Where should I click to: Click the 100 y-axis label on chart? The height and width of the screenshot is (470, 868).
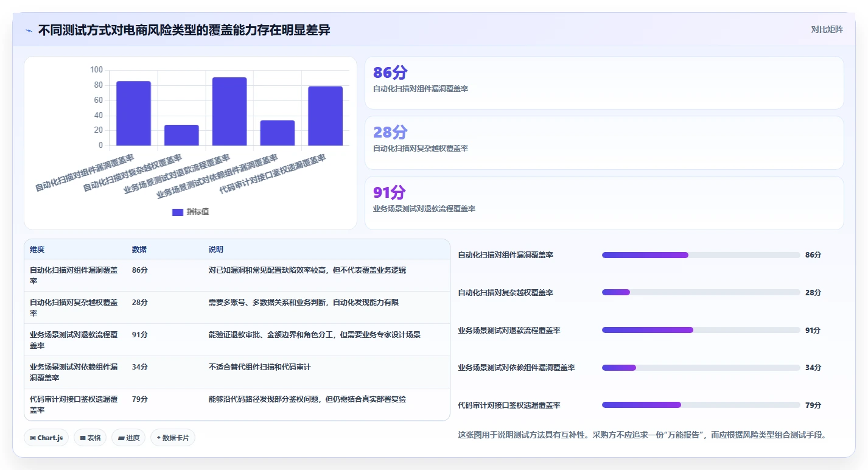click(96, 70)
